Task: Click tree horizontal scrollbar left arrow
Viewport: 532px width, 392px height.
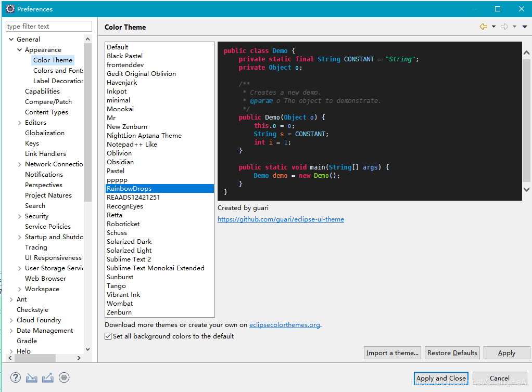Action: [x=10, y=358]
